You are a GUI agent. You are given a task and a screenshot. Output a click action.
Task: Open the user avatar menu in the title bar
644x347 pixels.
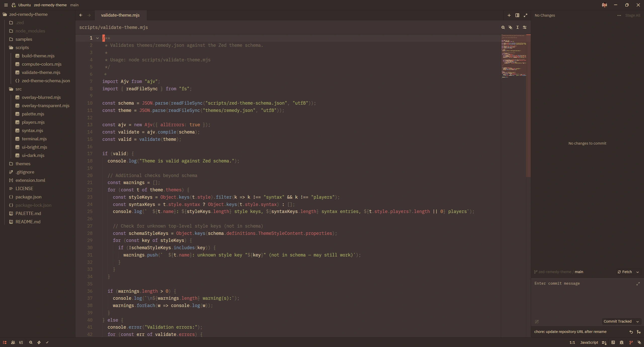[x=604, y=5]
